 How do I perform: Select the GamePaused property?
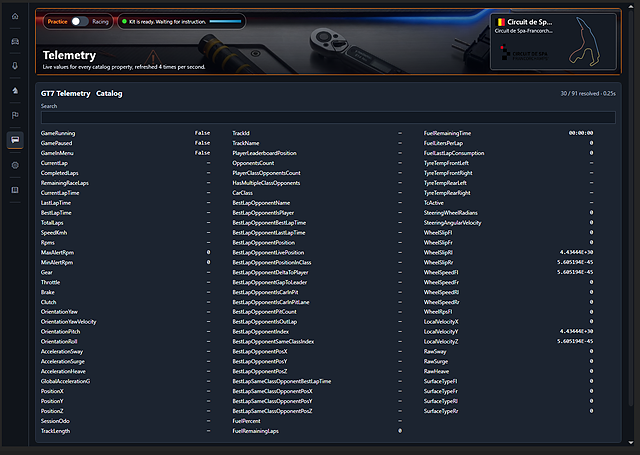(x=56, y=143)
